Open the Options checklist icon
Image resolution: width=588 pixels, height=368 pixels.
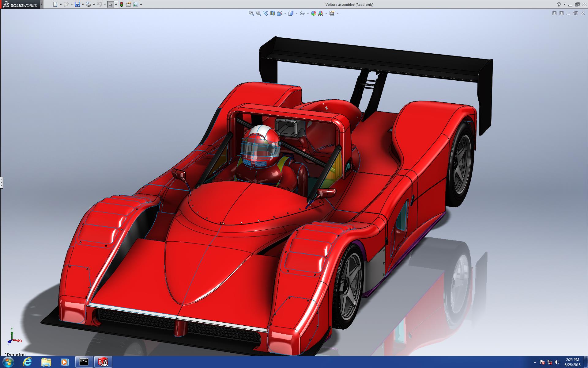tap(136, 4)
